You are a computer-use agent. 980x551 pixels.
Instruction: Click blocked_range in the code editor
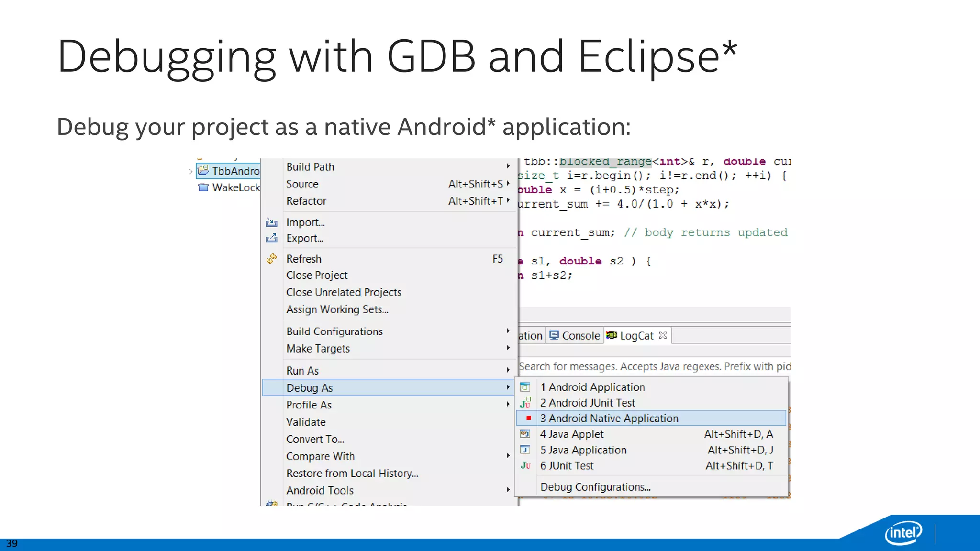point(605,162)
